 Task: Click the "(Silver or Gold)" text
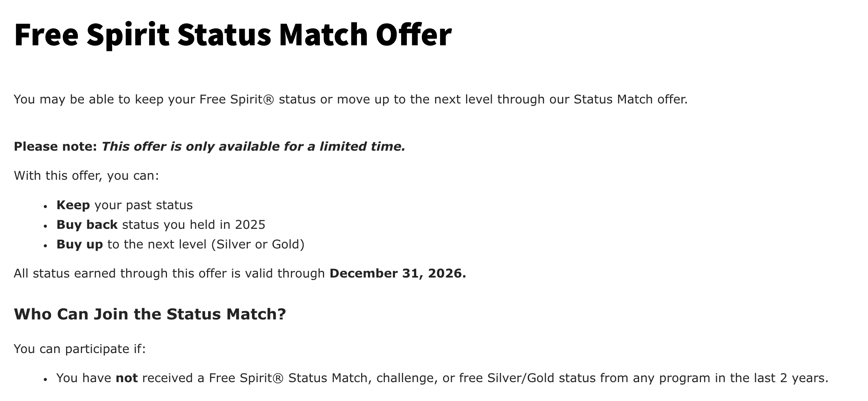pos(258,244)
